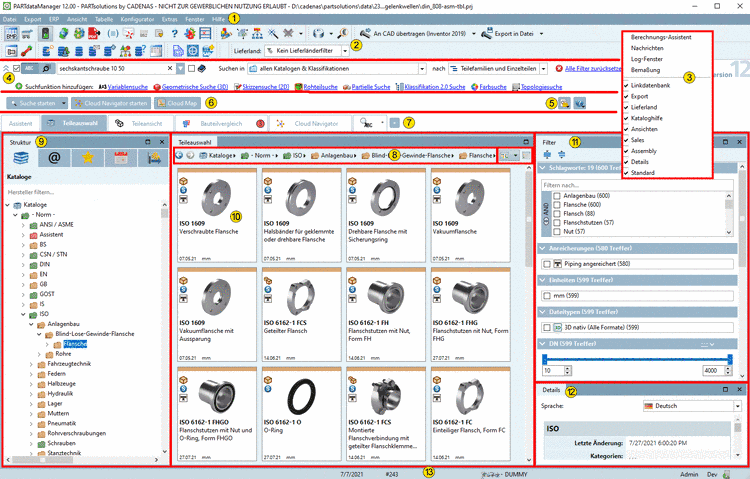750x479 pixels.
Task: Collapse the ISO catalog node
Action: tap(23, 314)
